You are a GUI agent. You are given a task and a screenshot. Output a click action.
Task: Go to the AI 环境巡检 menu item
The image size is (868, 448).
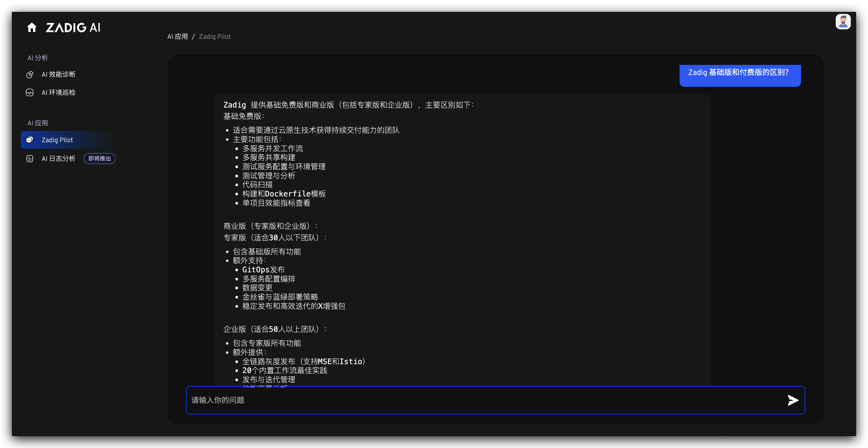pos(59,92)
